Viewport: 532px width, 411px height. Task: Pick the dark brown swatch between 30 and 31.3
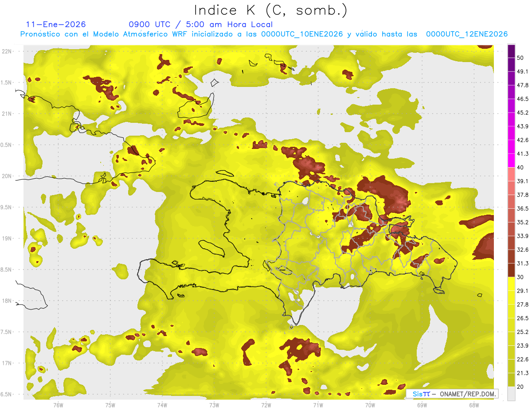[x=511, y=270]
